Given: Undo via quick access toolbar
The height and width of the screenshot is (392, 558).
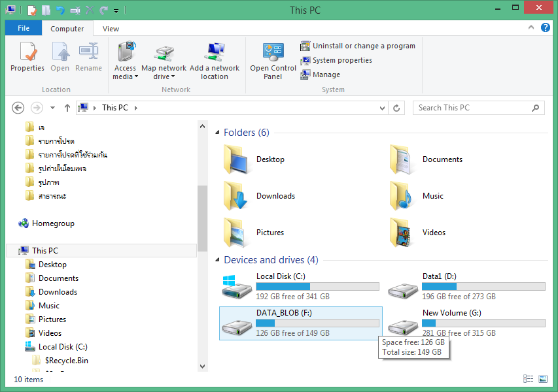Looking at the screenshot, I should pos(60,10).
